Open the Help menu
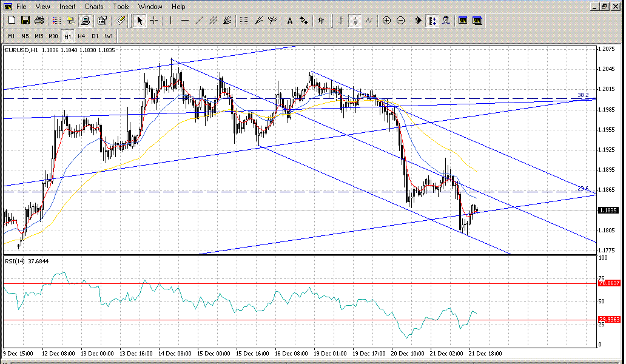626x364 pixels. coord(178,7)
